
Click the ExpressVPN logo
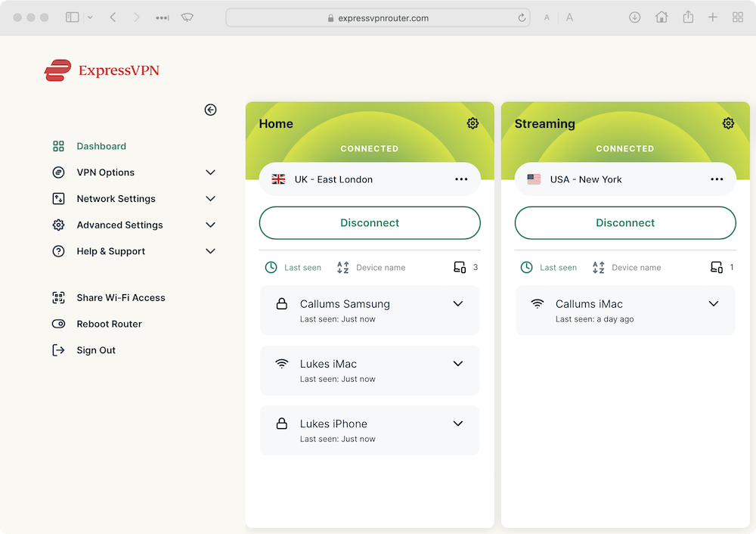(x=102, y=71)
